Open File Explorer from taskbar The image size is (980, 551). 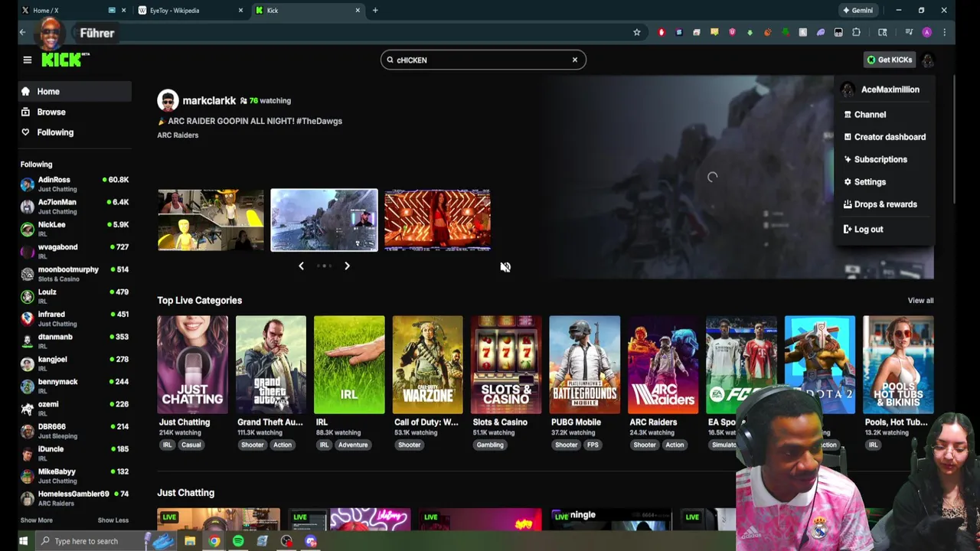click(190, 541)
